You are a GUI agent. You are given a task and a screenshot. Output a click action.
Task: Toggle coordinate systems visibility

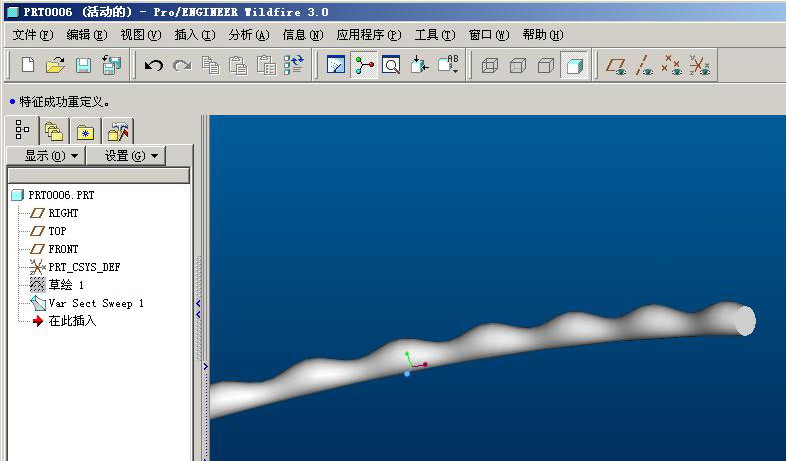pyautogui.click(x=700, y=66)
